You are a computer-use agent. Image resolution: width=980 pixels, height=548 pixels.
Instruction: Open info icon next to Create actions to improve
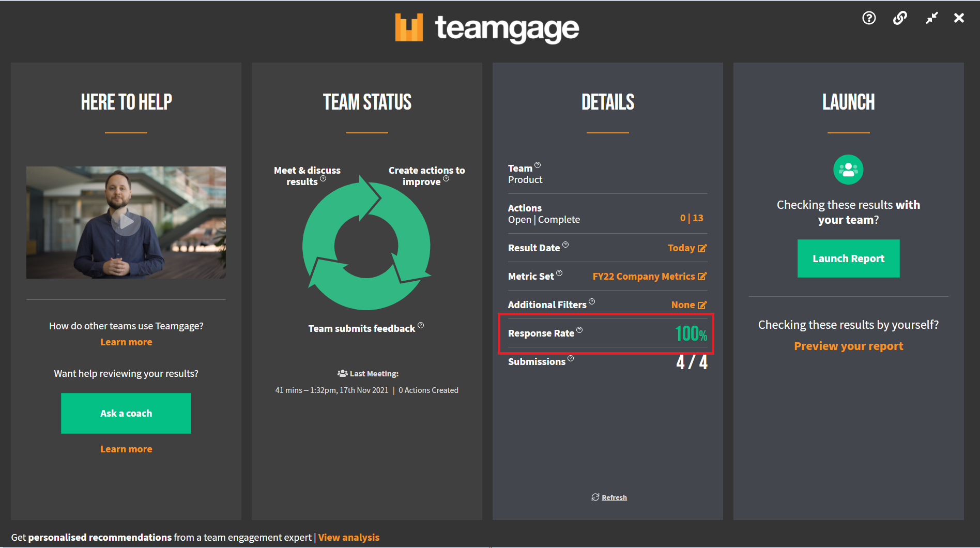[446, 179]
